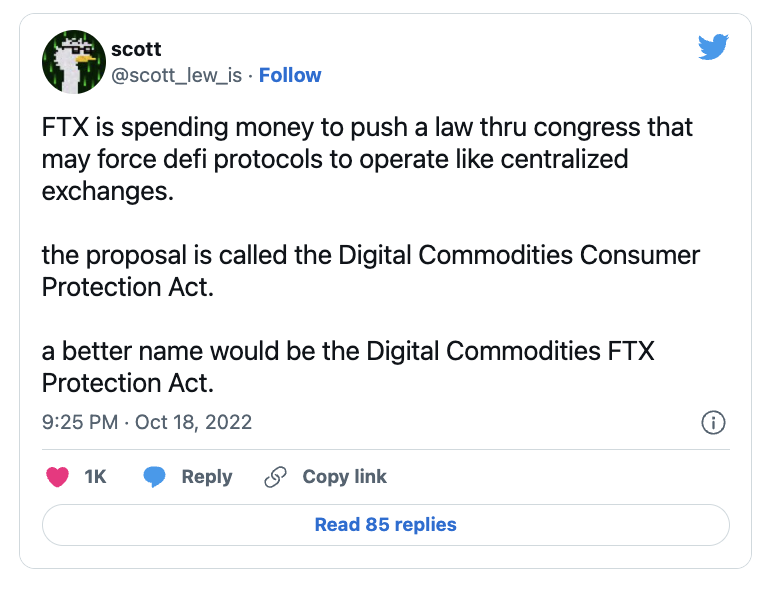Click the Reply text label
The height and width of the screenshot is (590, 768).
point(206,477)
